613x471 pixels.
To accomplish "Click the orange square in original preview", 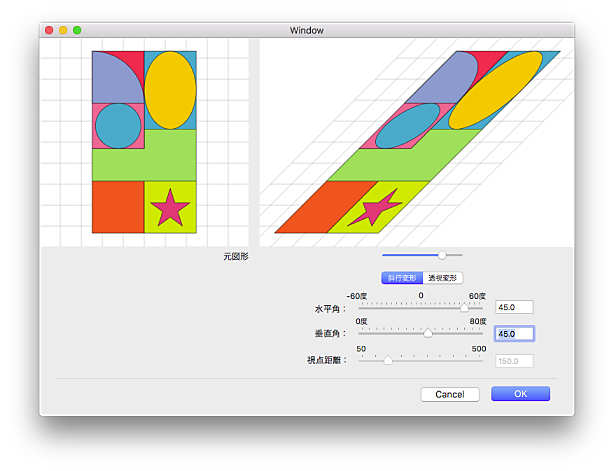I will [118, 206].
